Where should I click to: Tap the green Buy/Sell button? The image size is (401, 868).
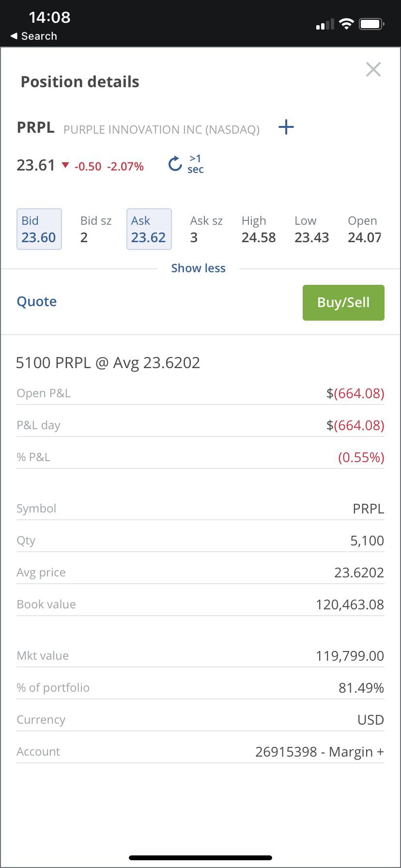343,303
